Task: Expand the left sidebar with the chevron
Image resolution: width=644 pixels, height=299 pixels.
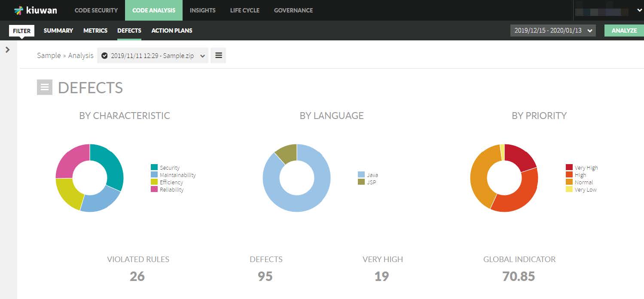Action: (x=7, y=50)
